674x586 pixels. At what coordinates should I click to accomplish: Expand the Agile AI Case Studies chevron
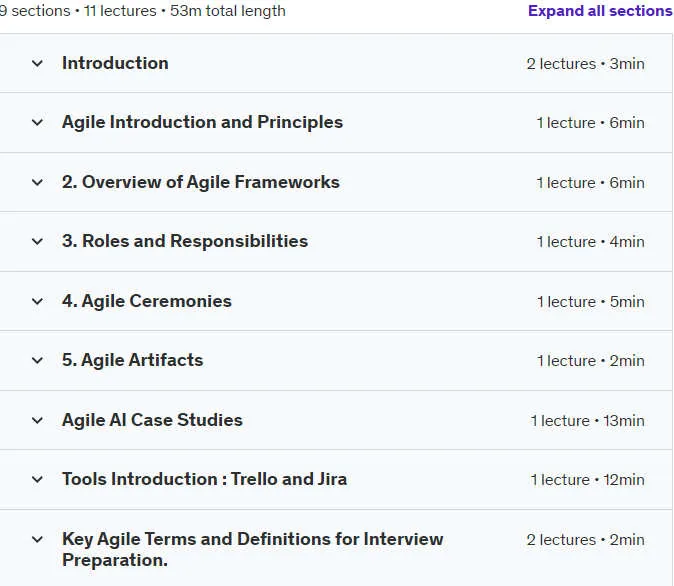tap(37, 420)
